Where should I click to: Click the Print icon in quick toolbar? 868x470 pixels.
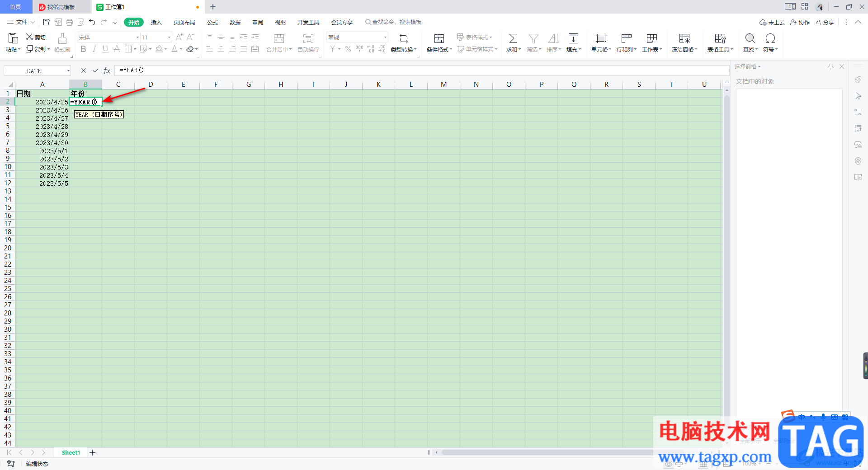[x=69, y=22]
